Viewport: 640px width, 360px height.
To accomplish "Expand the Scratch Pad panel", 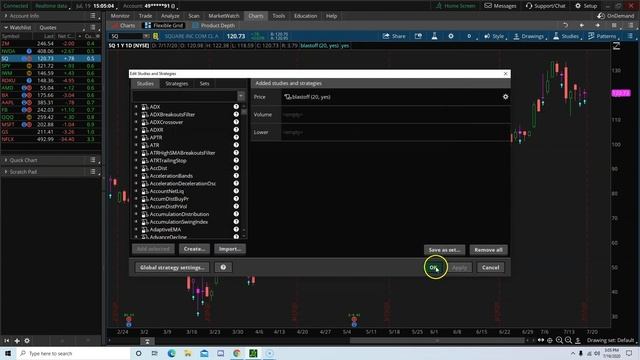I will 6,172.
